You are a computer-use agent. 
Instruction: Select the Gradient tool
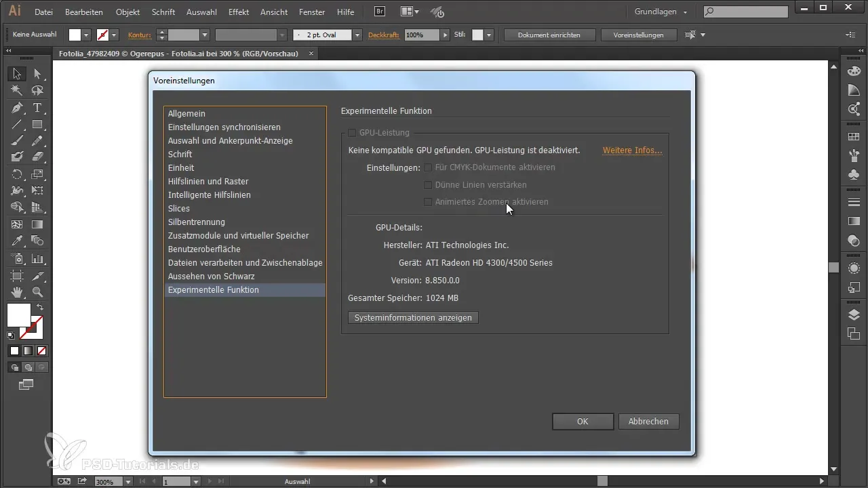(37, 224)
